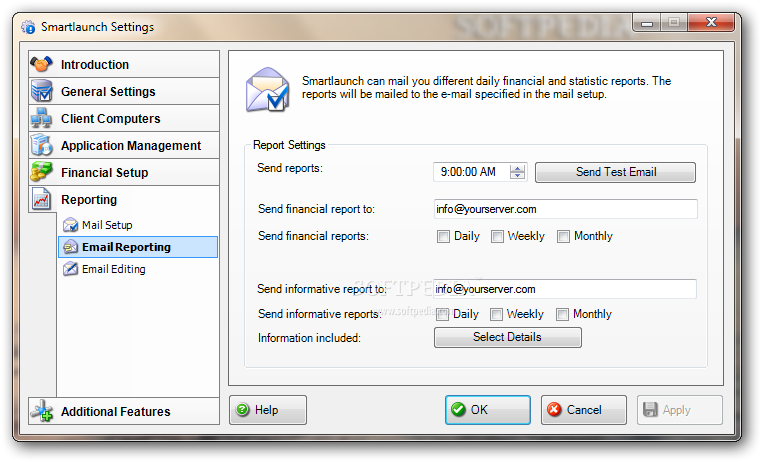Click Send Test Email button
762x462 pixels.
click(x=615, y=172)
